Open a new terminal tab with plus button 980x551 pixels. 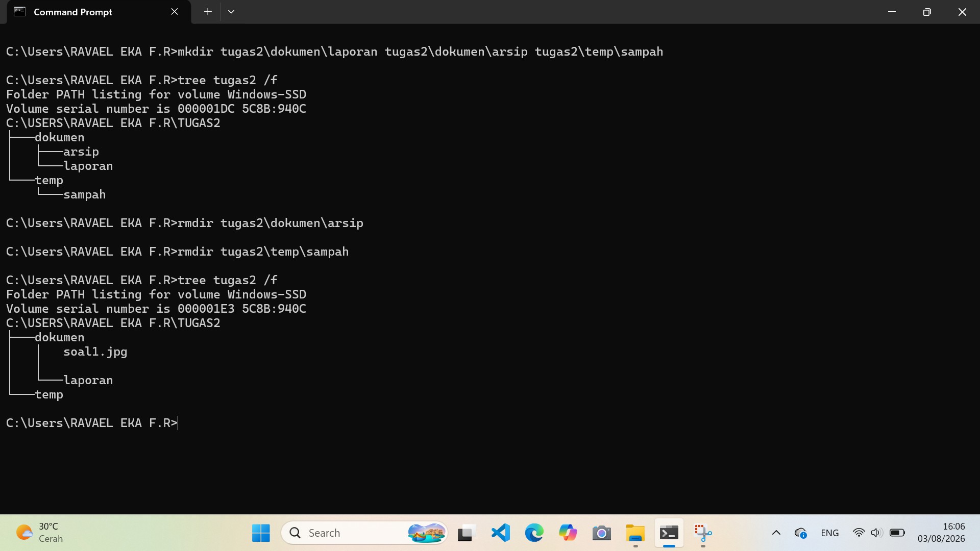(x=208, y=12)
